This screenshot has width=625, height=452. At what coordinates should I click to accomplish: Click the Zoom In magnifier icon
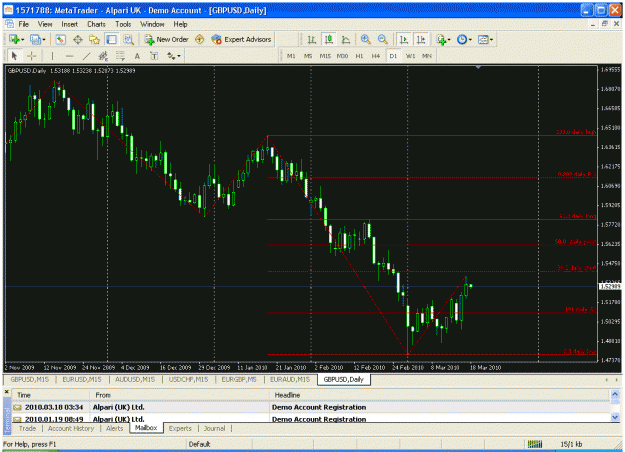[x=366, y=39]
